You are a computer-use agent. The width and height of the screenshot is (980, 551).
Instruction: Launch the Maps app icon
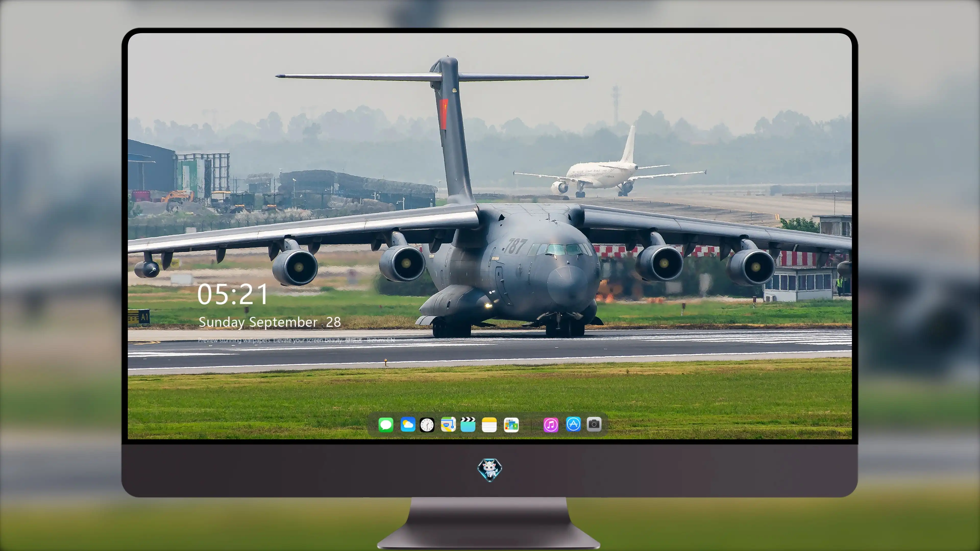click(x=448, y=424)
